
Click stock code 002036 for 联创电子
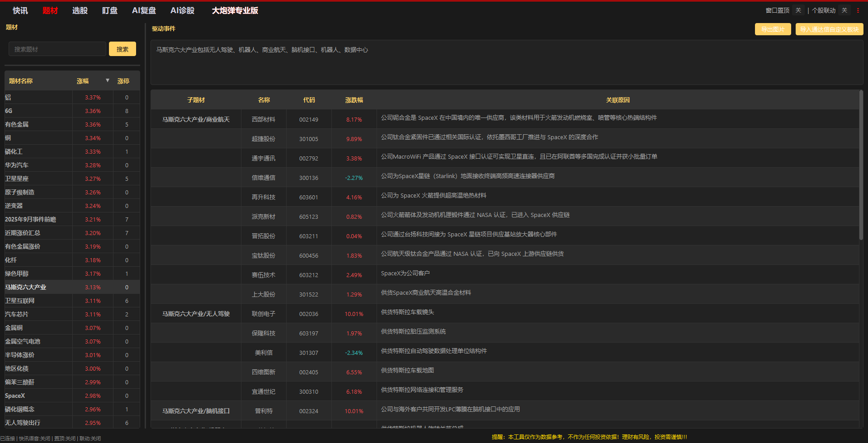[x=309, y=314]
